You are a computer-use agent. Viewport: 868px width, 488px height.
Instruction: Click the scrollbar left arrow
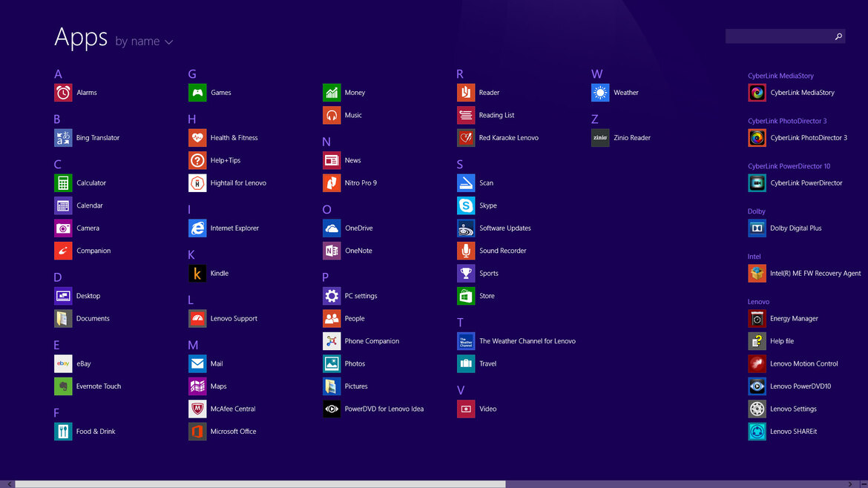[10, 484]
